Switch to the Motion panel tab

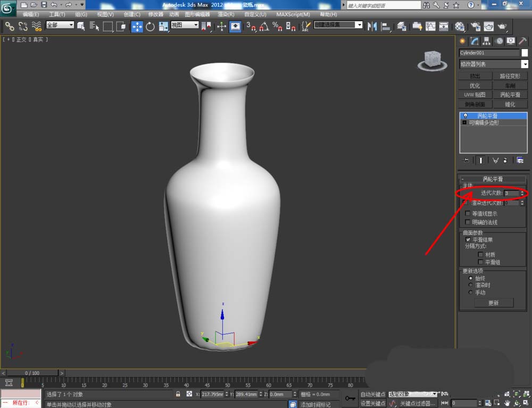click(x=499, y=41)
